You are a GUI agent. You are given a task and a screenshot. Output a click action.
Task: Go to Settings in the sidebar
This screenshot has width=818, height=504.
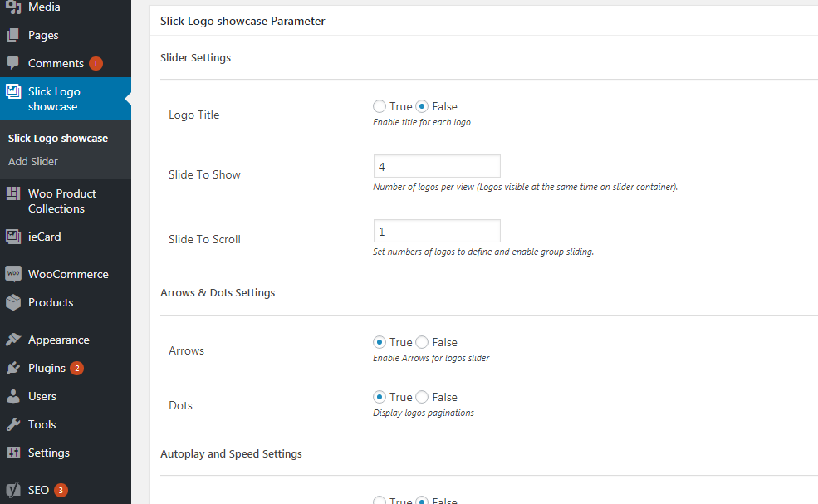tap(49, 453)
